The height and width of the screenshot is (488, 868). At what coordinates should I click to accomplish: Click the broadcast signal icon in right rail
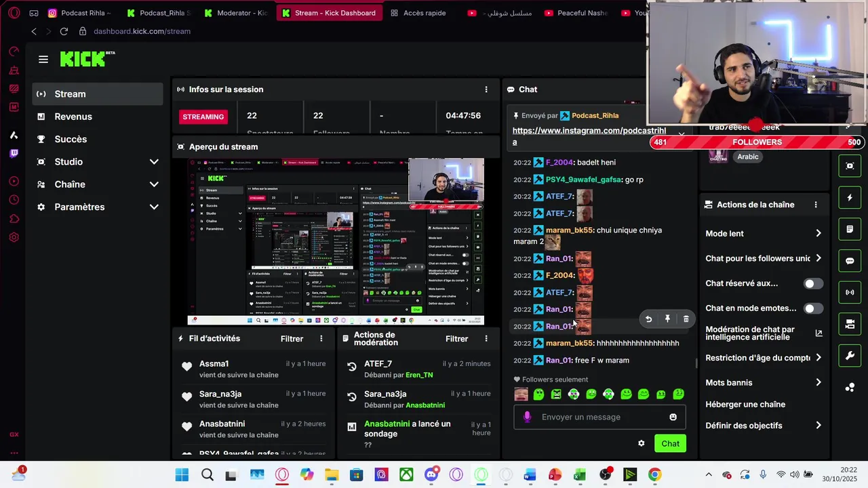coord(850,293)
